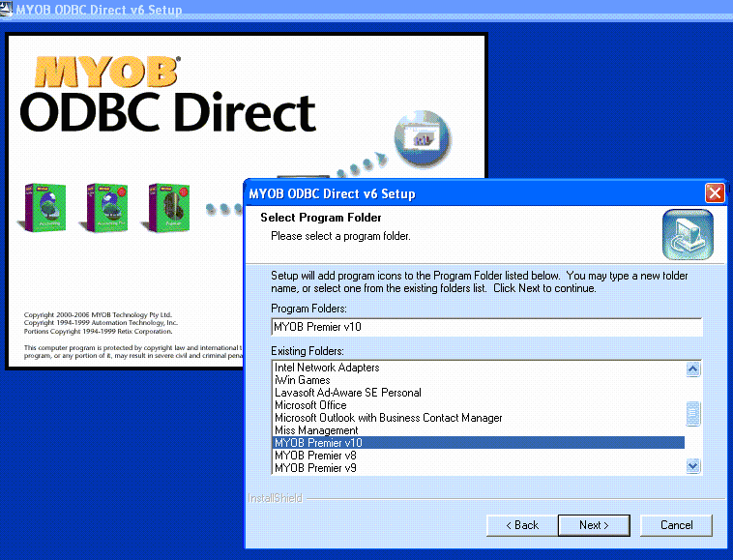Click the second MYOB product box image
This screenshot has width=733, height=560.
pos(105,208)
